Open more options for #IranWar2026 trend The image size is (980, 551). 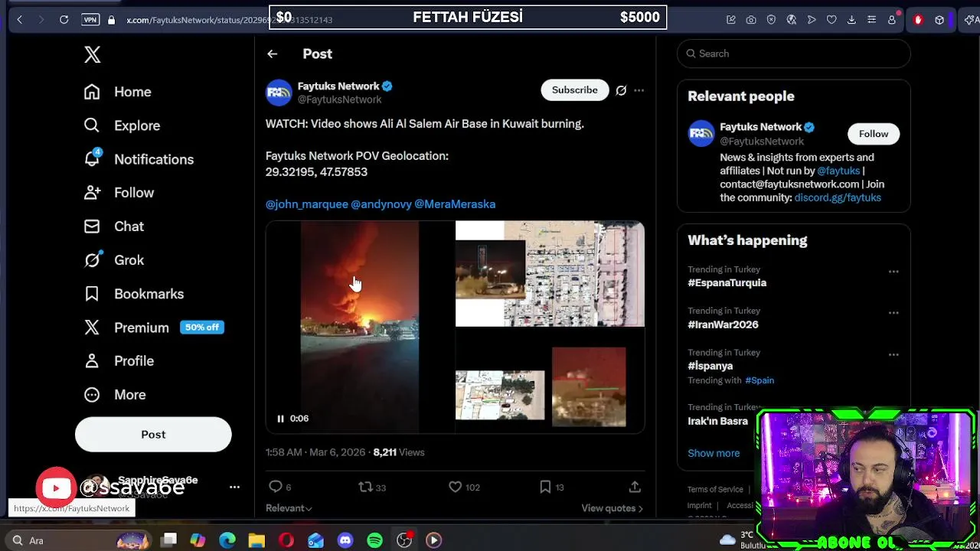(893, 313)
